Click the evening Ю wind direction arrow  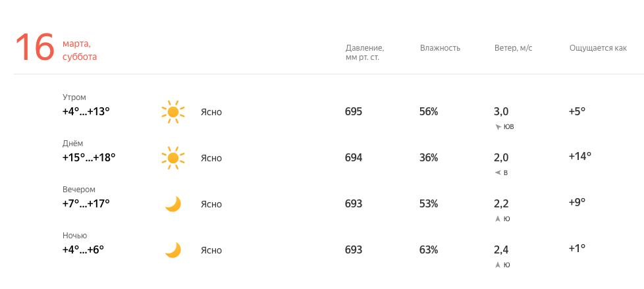coord(498,219)
